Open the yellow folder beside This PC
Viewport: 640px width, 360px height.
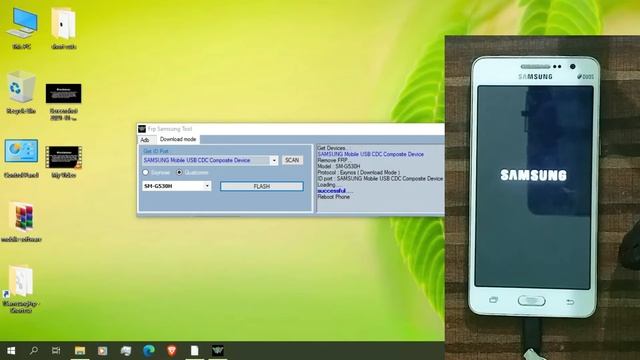pyautogui.click(x=64, y=28)
